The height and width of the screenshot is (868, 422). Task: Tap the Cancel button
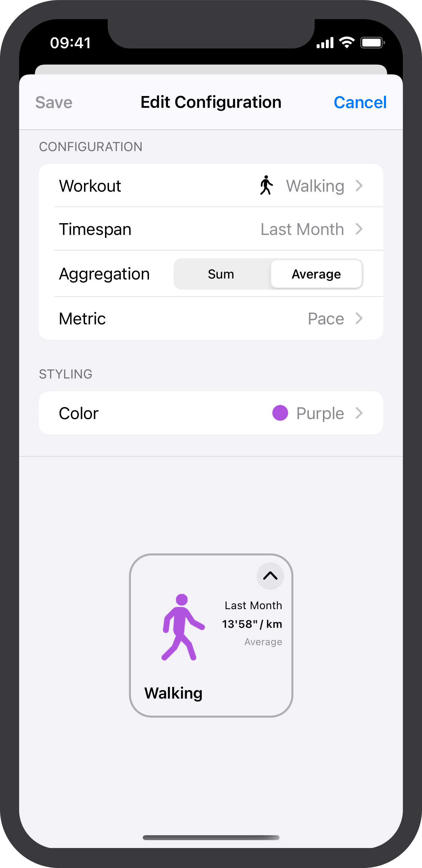(x=360, y=103)
